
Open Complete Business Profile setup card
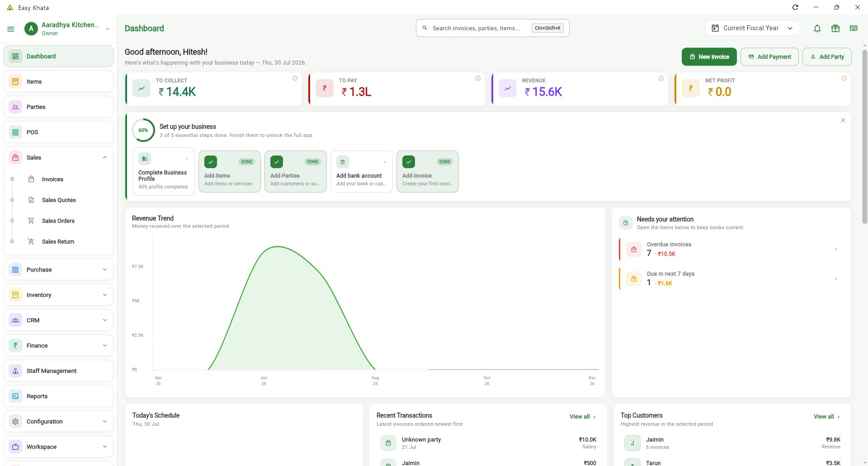164,172
